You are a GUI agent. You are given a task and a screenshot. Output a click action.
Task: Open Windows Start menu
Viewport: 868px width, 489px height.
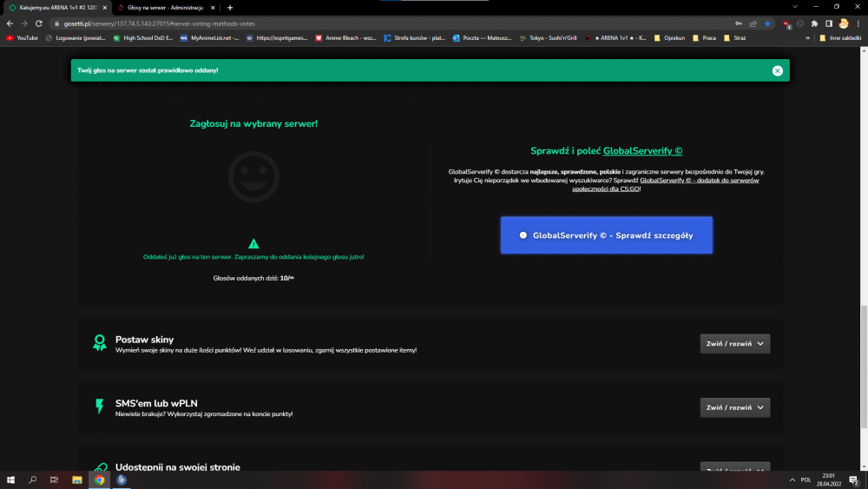click(10, 480)
